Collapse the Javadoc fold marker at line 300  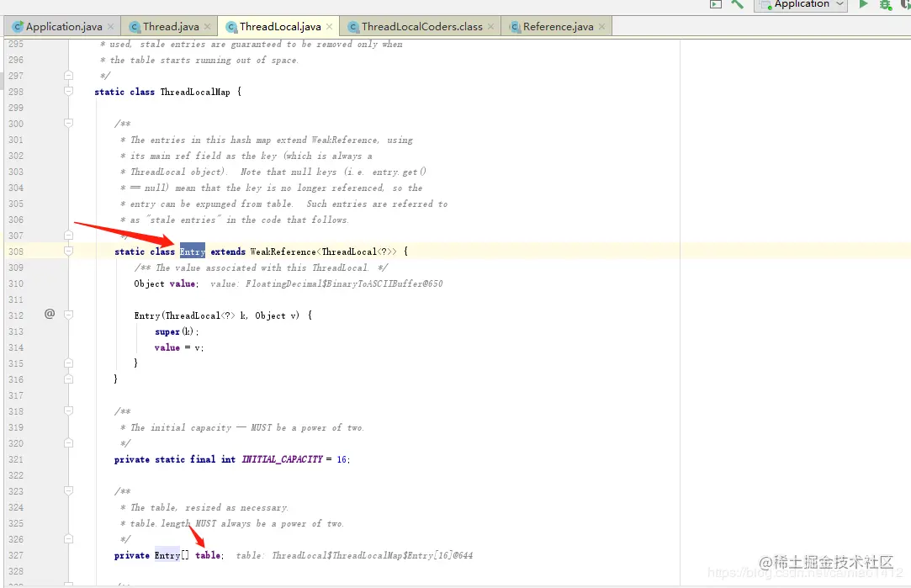point(69,123)
